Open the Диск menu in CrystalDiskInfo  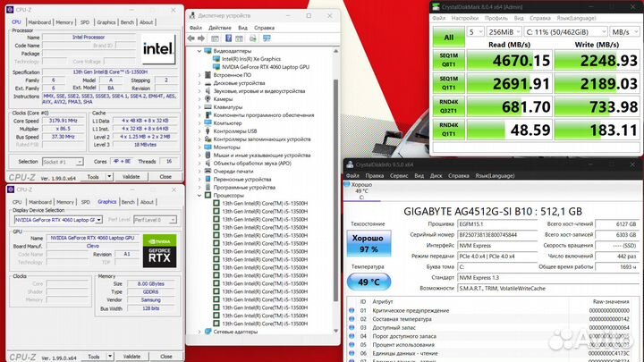436,176
